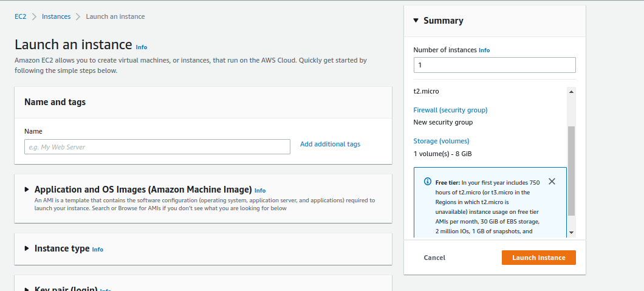644x291 pixels.
Task: Collapse the Summary panel triangle
Action: [x=416, y=20]
